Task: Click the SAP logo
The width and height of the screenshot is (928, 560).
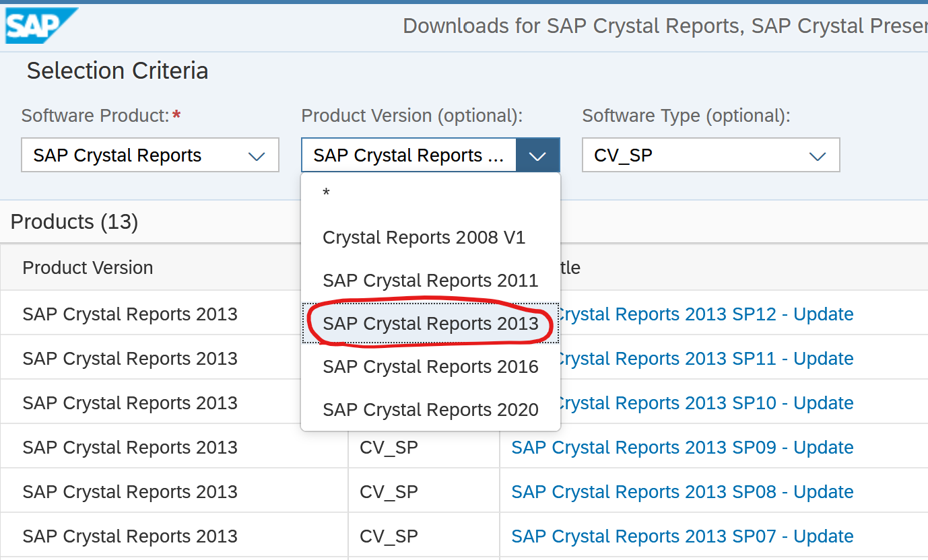Action: point(40,26)
